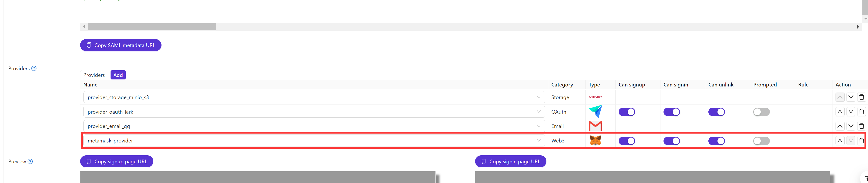Enable Prompted for metamask_provider
This screenshot has height=183, width=868.
coord(761,141)
